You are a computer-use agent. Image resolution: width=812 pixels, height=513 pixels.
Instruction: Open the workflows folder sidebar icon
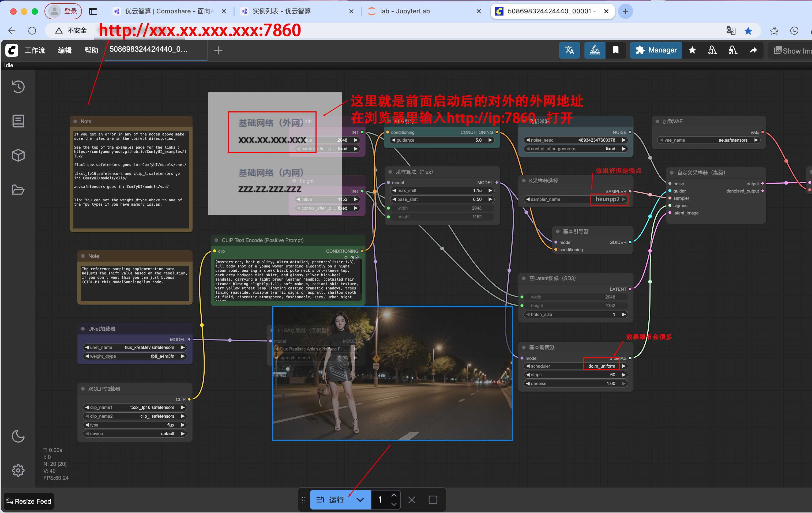[x=18, y=190]
